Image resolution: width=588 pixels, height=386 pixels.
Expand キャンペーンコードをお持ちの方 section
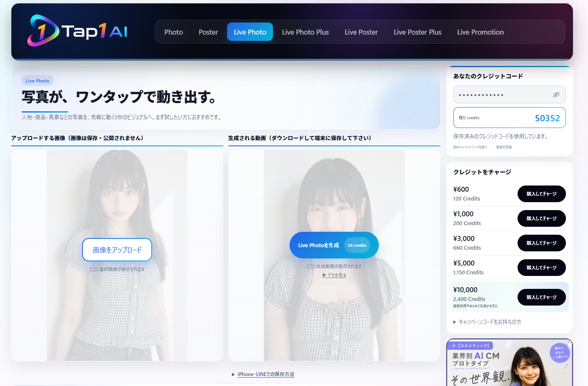pyautogui.click(x=487, y=322)
